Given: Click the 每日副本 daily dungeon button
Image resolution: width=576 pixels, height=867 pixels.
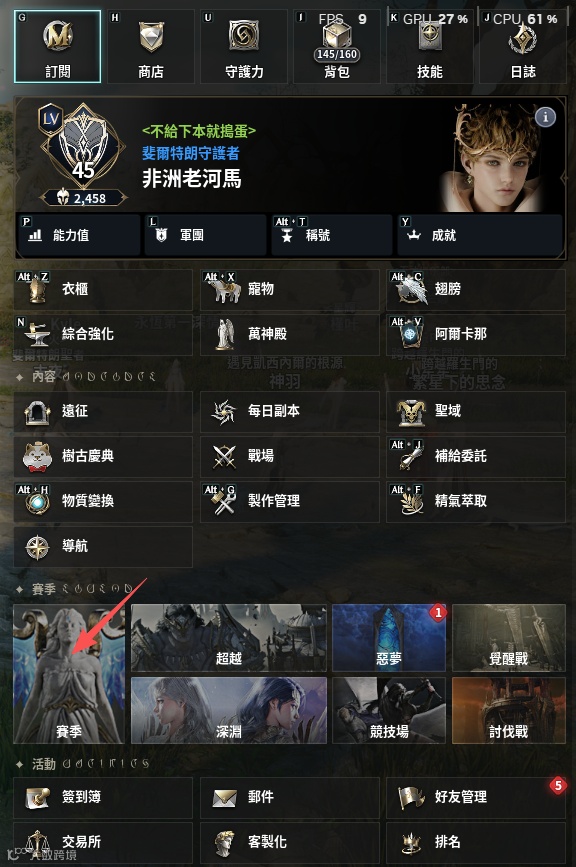Looking at the screenshot, I should tap(290, 411).
